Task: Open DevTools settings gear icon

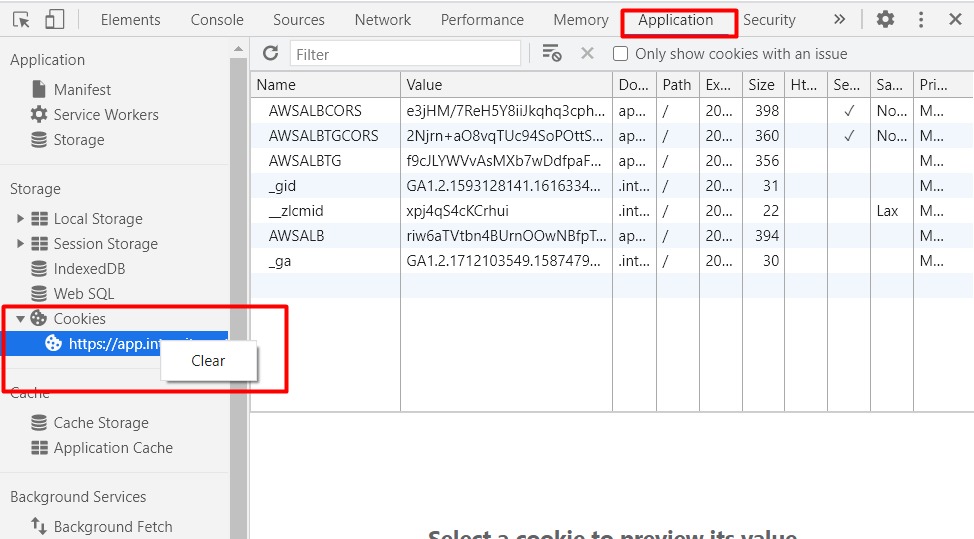Action: coord(885,20)
